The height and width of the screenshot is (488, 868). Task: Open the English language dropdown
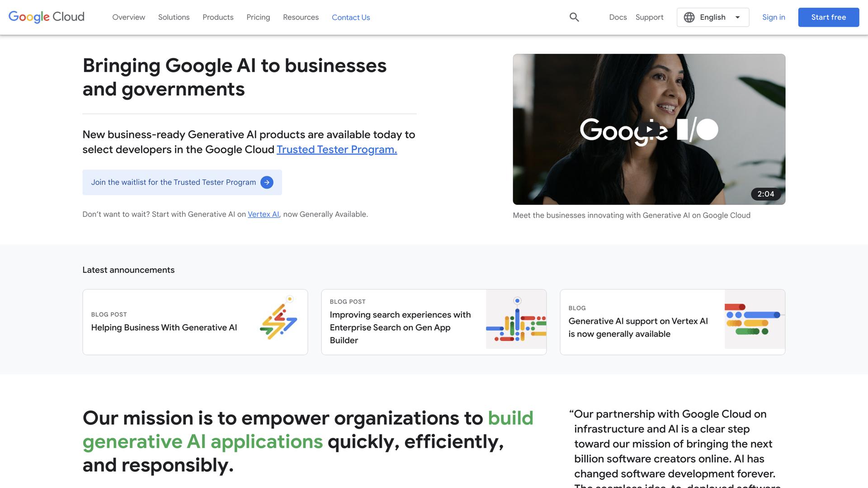712,17
